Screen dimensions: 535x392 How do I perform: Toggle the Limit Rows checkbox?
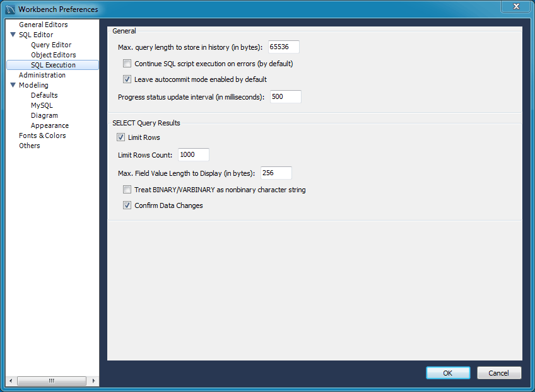click(121, 137)
